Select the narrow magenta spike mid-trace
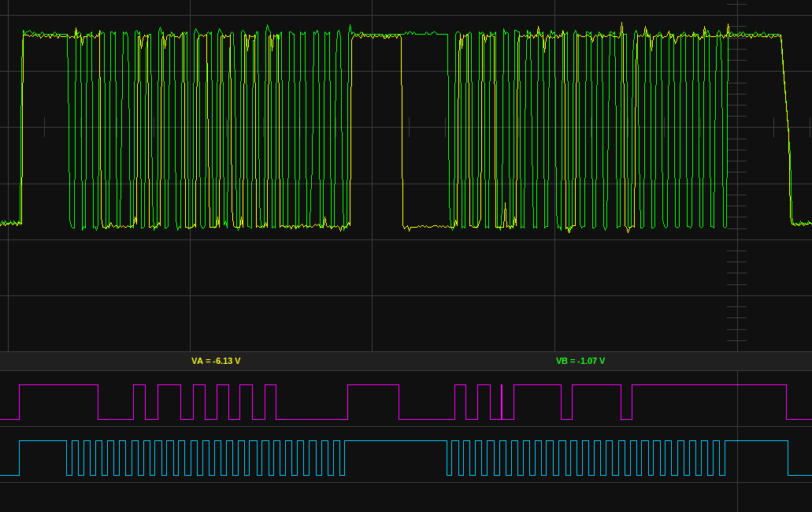812x512 pixels. coord(501,402)
